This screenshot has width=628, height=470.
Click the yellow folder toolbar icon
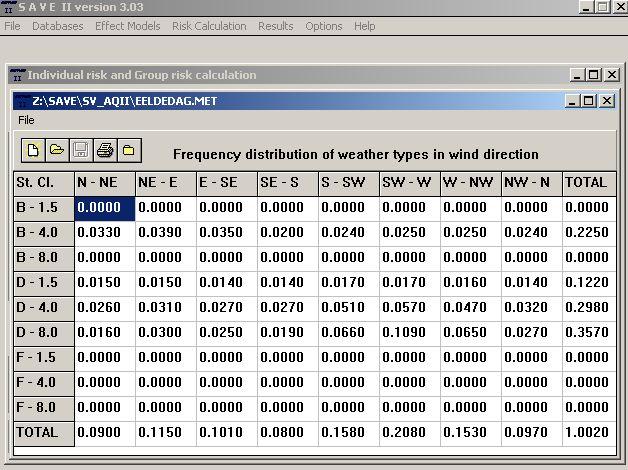(x=129, y=151)
